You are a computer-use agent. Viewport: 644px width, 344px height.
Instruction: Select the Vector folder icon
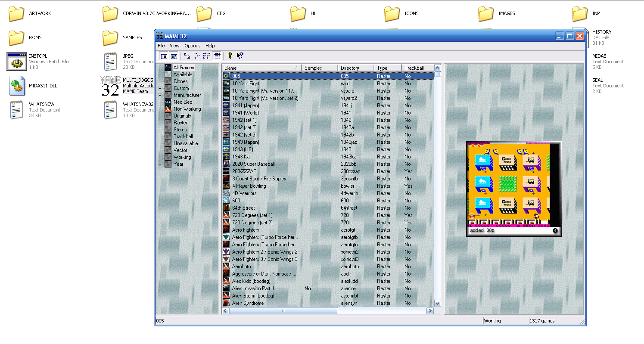click(x=168, y=150)
